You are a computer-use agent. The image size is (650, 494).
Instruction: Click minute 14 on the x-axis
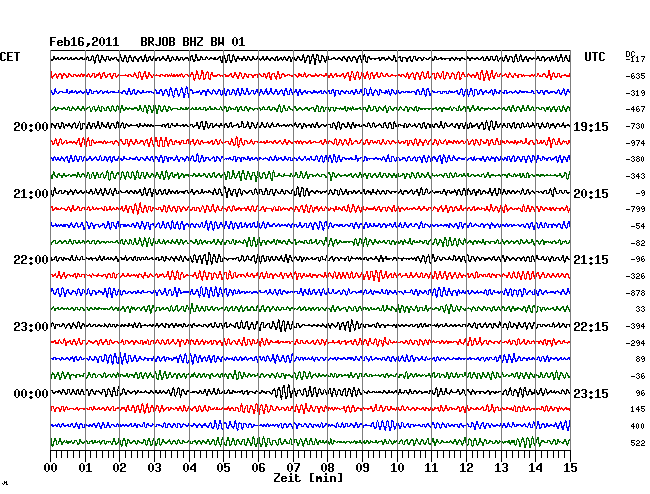(x=535, y=468)
